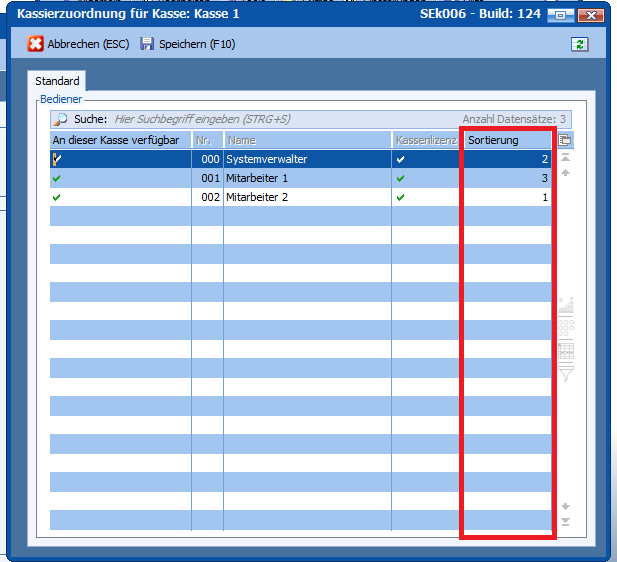
Task: Click into the Suche search field
Action: click(280, 119)
